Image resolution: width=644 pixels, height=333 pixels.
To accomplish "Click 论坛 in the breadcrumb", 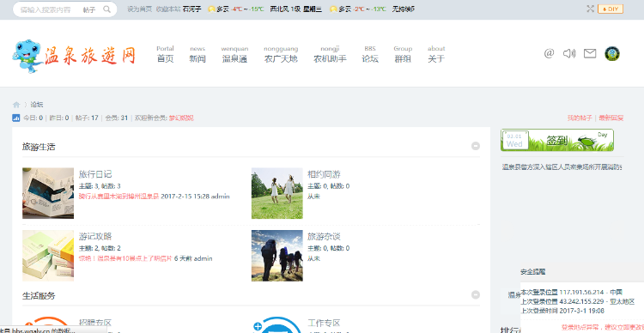I will (37, 105).
